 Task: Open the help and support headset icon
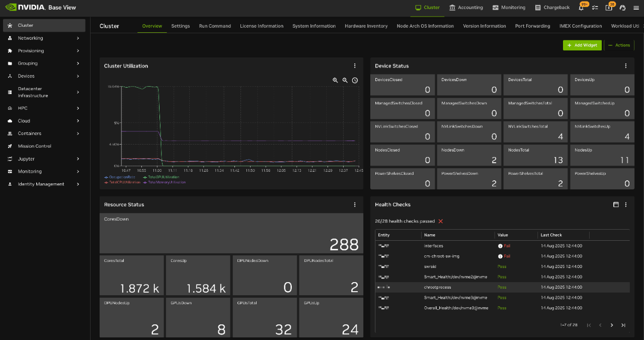(x=622, y=8)
